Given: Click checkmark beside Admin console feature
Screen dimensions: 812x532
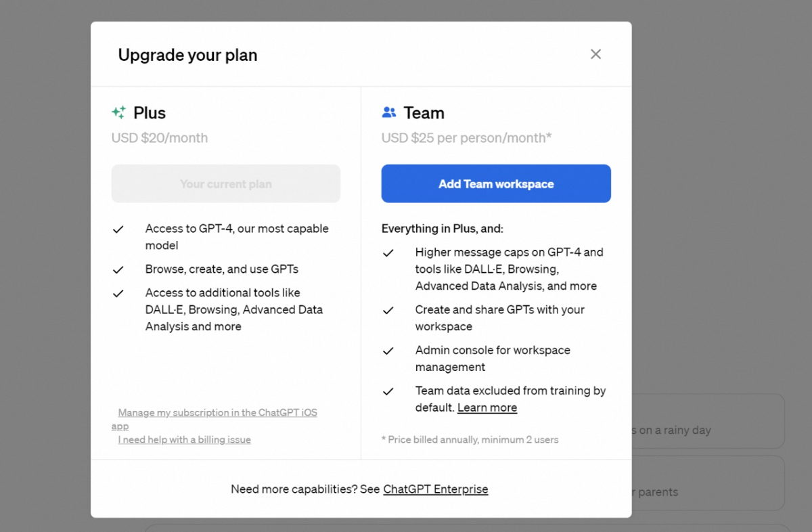Looking at the screenshot, I should pos(388,351).
